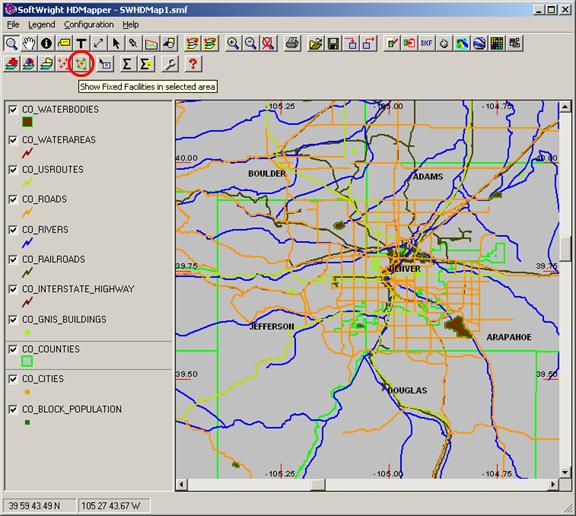
Task: Open the Help menu
Action: (130, 25)
